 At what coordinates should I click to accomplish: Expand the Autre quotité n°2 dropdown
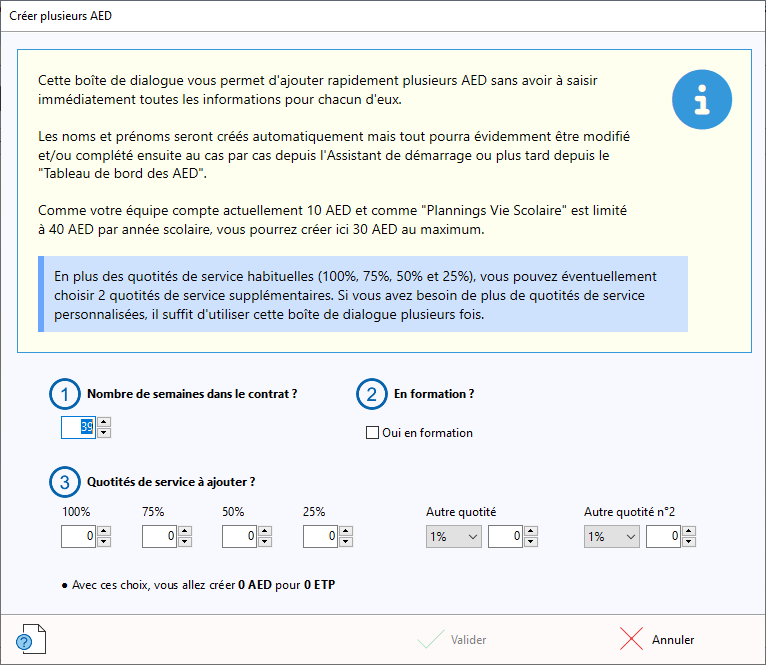(612, 537)
